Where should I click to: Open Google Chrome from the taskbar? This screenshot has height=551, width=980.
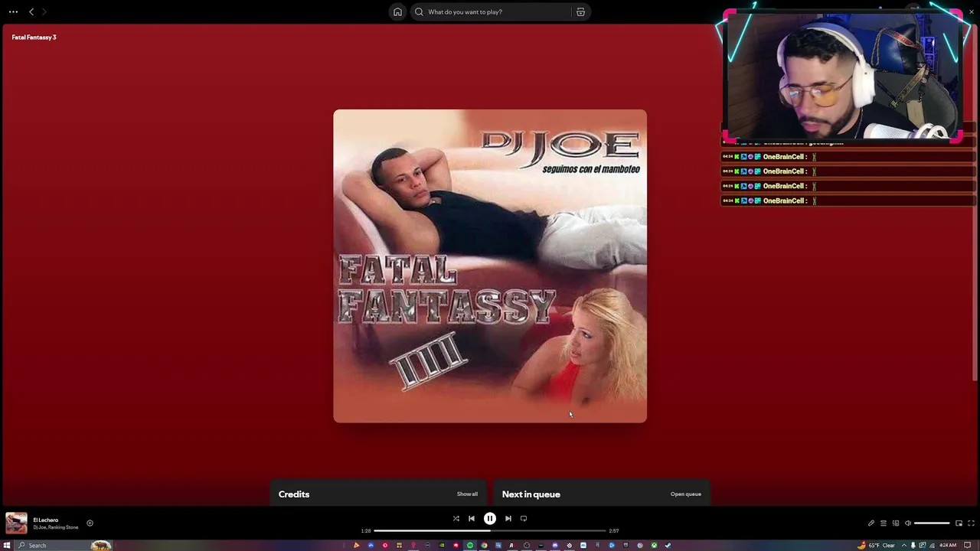click(485, 546)
